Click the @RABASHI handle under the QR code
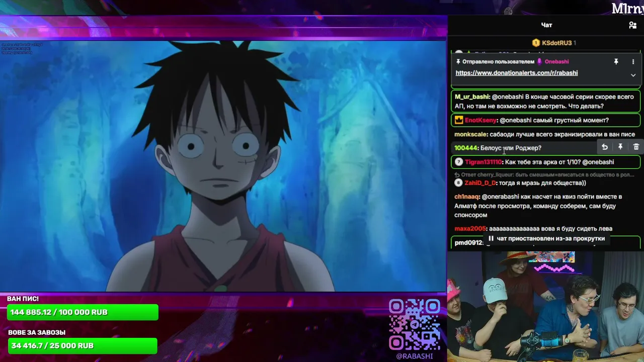644x362 pixels. pyautogui.click(x=415, y=356)
